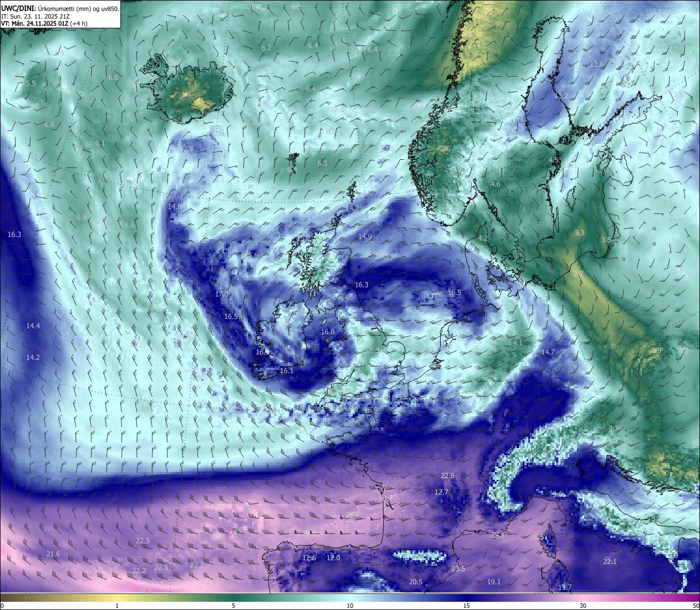Screen dimensions: 700x610
Task: Click the 6.8 value label on the map
Action: 81,217
